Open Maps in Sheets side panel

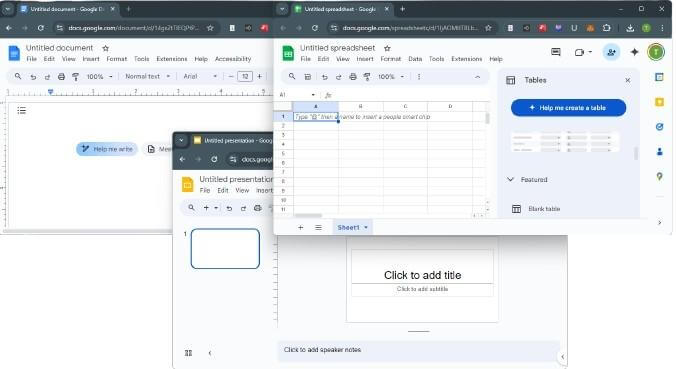pos(659,176)
